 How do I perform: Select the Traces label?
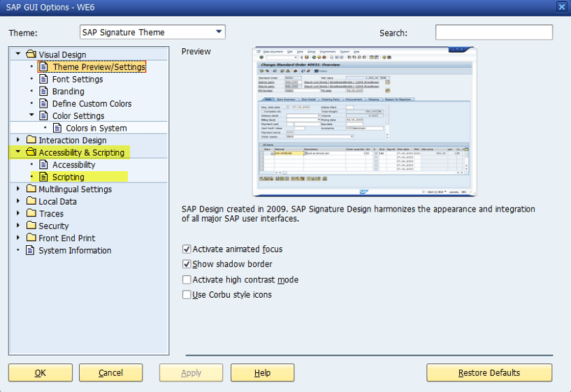(x=51, y=214)
